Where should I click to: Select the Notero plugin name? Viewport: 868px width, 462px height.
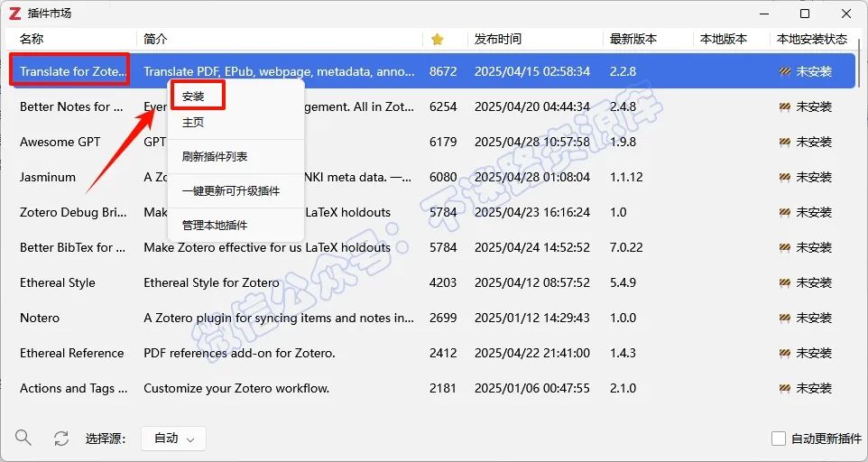click(x=40, y=319)
